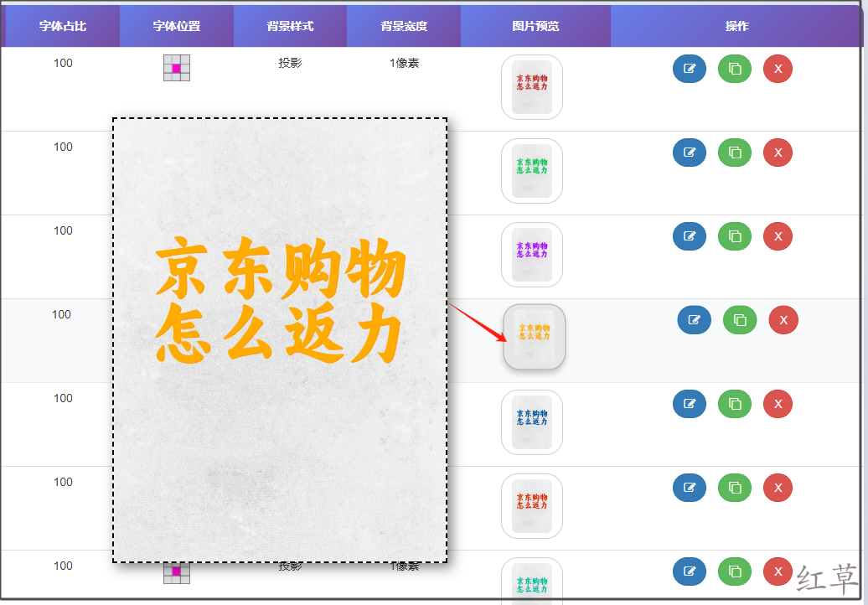The image size is (868, 605).
Task: Click the 背景宽度 column header
Action: pos(404,26)
